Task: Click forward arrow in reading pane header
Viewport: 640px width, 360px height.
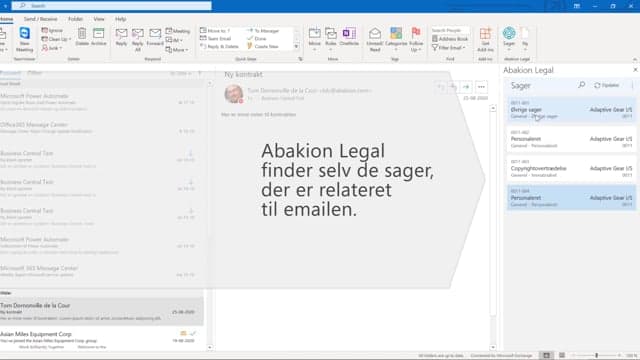Action: [x=466, y=87]
